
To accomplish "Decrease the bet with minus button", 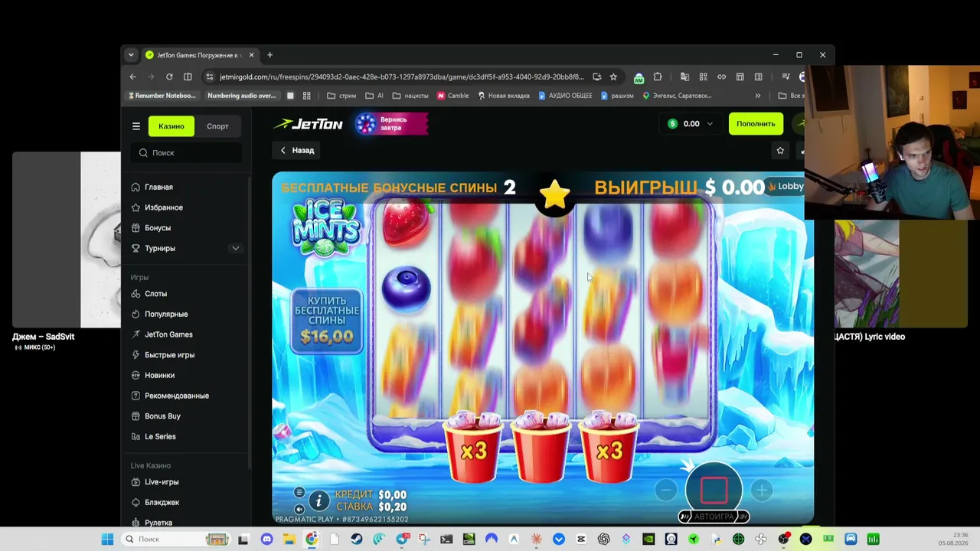I will pyautogui.click(x=665, y=491).
